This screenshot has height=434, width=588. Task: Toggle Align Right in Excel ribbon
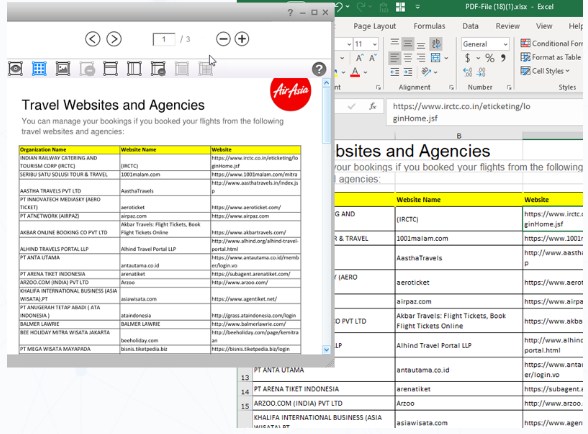click(421, 58)
